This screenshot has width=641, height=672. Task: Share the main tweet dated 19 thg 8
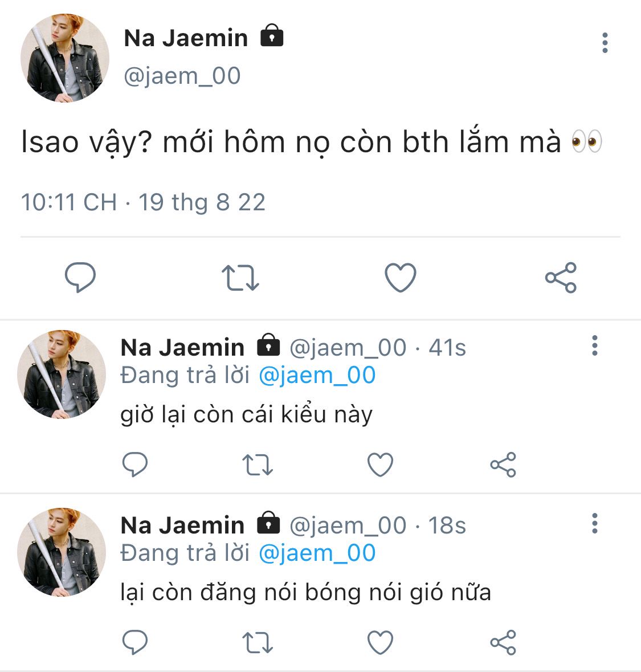pyautogui.click(x=561, y=278)
